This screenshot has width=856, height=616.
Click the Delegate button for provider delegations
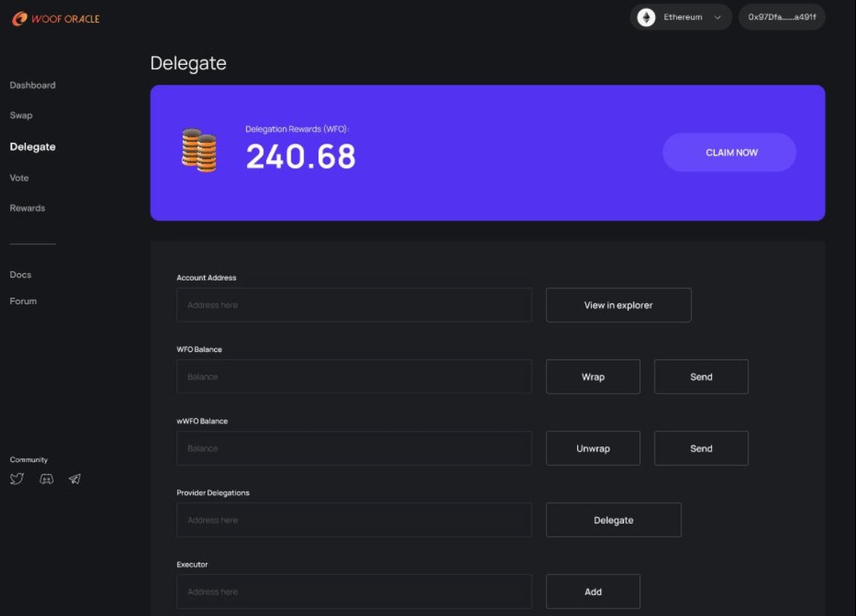(614, 520)
